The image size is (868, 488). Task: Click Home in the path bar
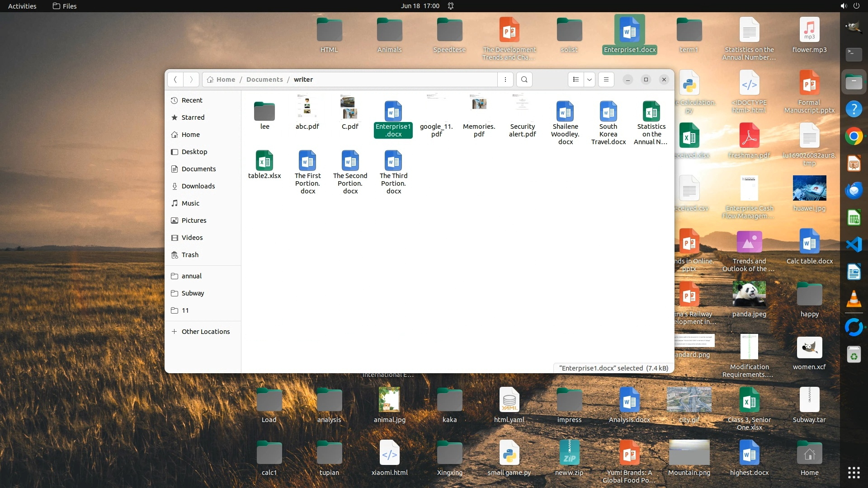point(226,80)
